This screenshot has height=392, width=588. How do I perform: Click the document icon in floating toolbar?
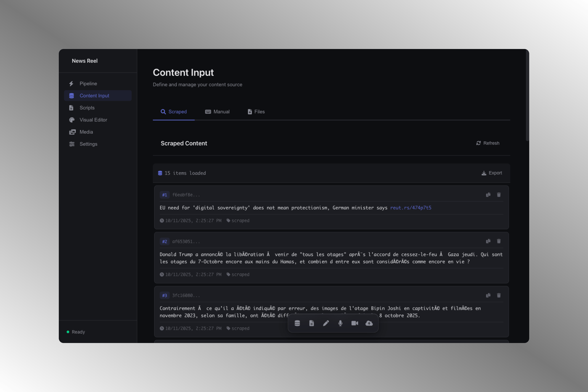click(x=311, y=323)
